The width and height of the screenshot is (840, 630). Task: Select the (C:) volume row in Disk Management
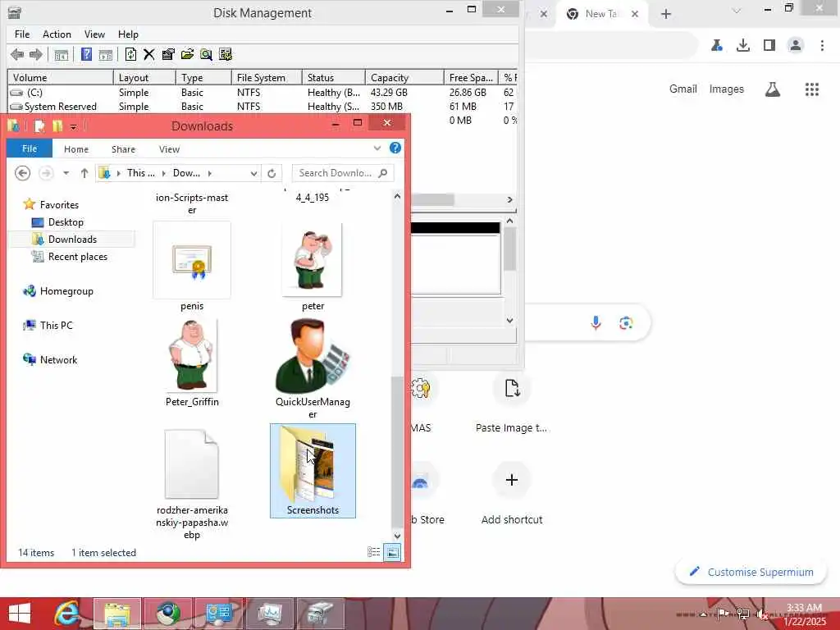click(x=262, y=92)
